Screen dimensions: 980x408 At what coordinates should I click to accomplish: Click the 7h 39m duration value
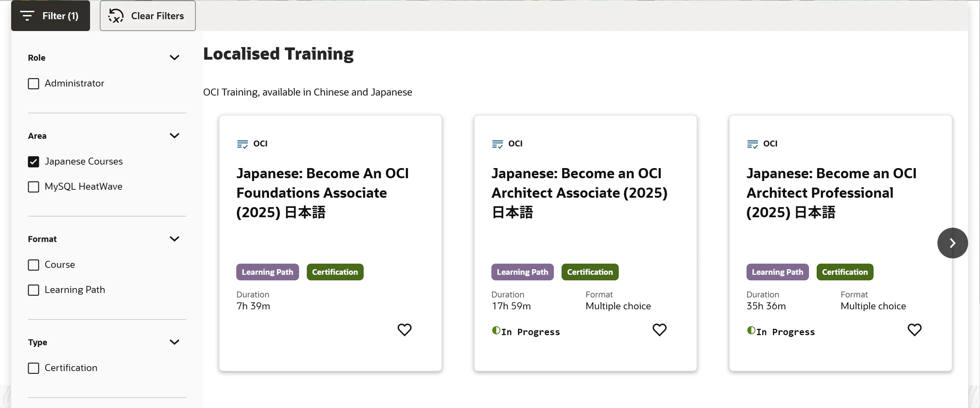point(253,306)
